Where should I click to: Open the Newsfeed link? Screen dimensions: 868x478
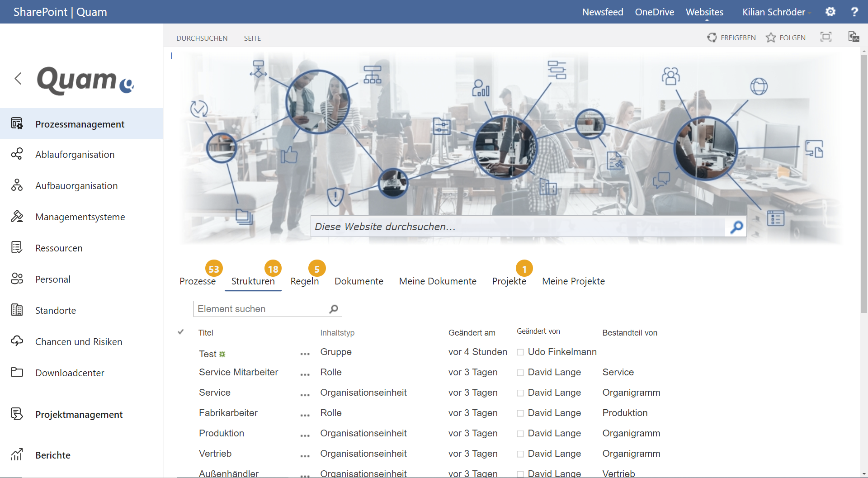pyautogui.click(x=602, y=12)
